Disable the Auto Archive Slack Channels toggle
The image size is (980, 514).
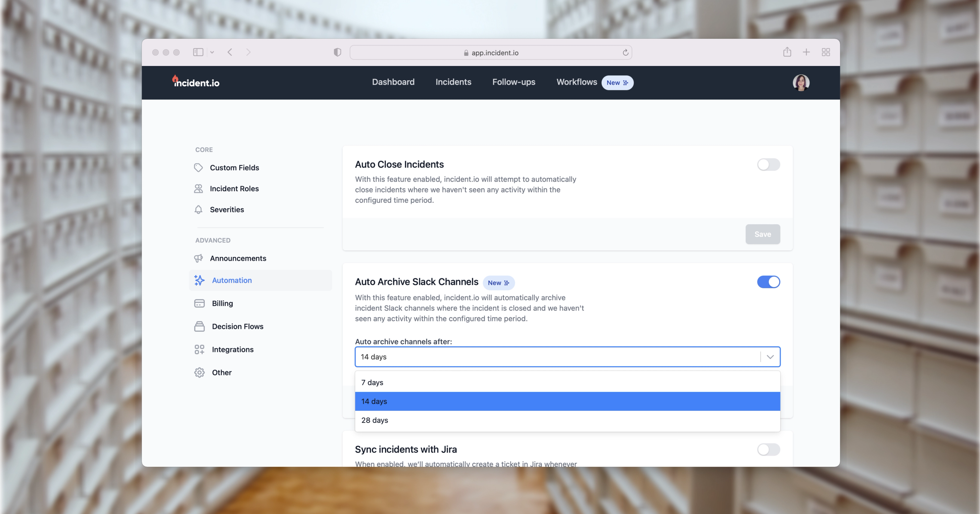[x=768, y=282]
